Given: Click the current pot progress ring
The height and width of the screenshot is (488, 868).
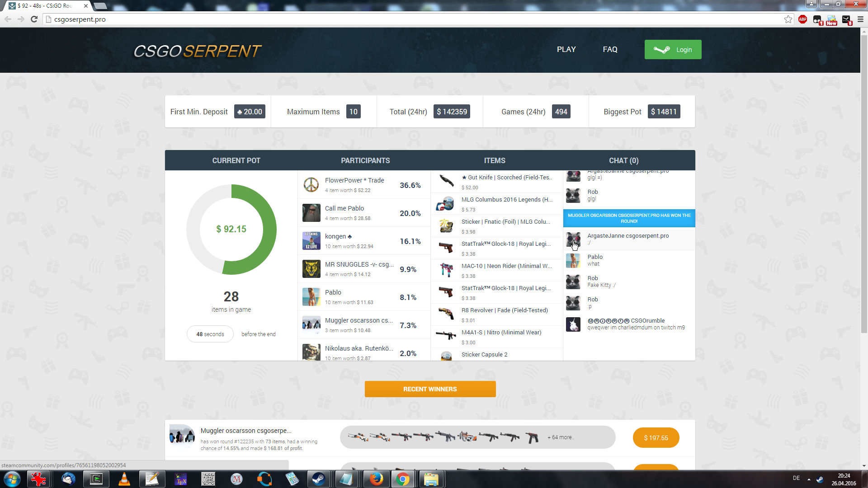Looking at the screenshot, I should pyautogui.click(x=270, y=229).
